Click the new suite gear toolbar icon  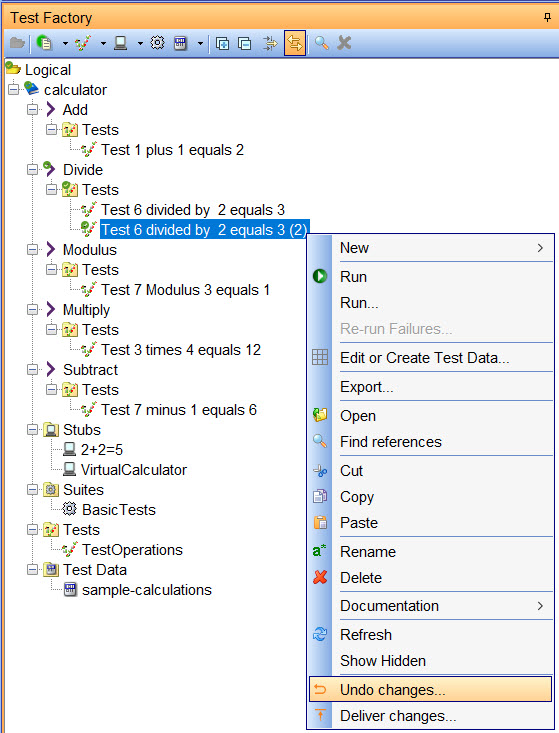pos(158,43)
